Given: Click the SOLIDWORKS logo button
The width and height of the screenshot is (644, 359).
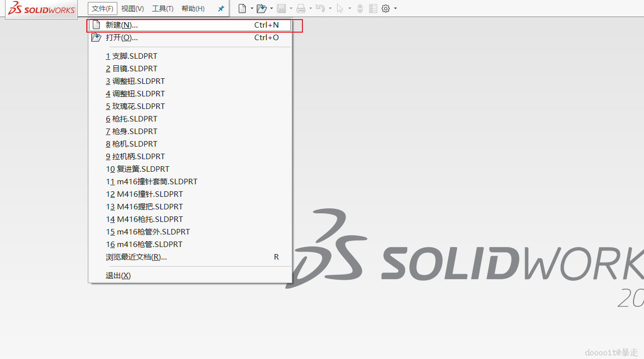Looking at the screenshot, I should [x=41, y=9].
